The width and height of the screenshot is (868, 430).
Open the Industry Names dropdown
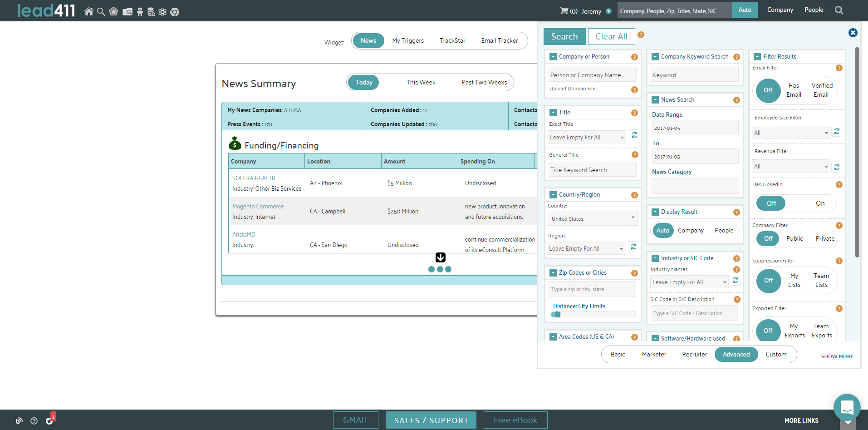(x=689, y=282)
